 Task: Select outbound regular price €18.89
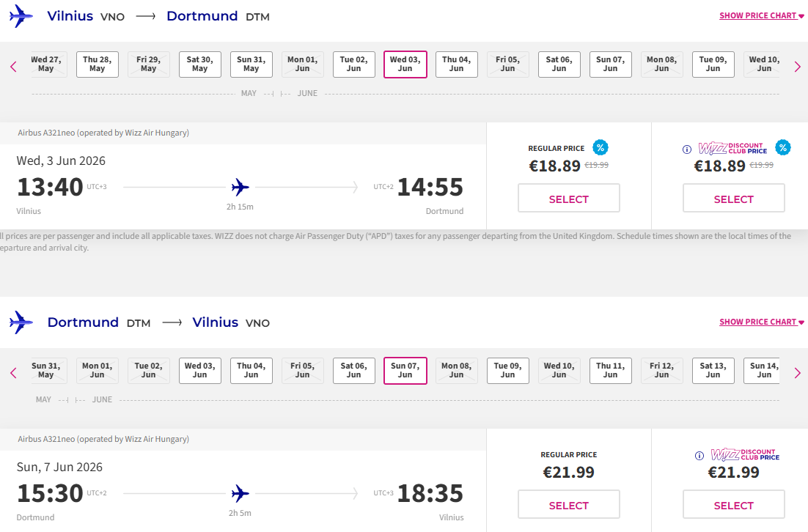click(x=569, y=199)
